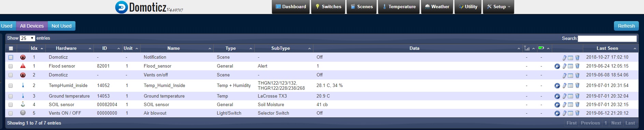Delete the Flood_sensor device with trash icon
644x130 pixels.
tap(577, 66)
